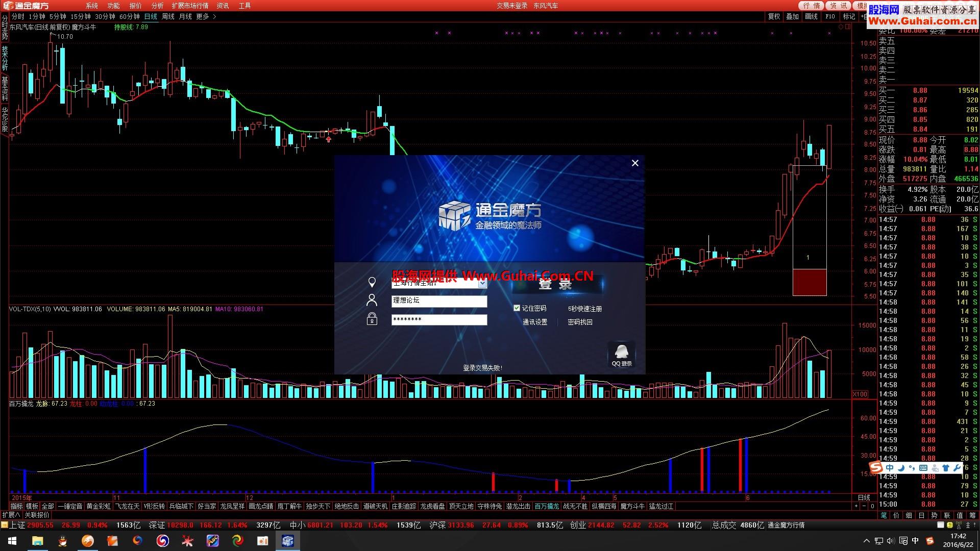Click the small icon left of 上证 index
The height and width of the screenshot is (551, 980).
tap(5, 525)
